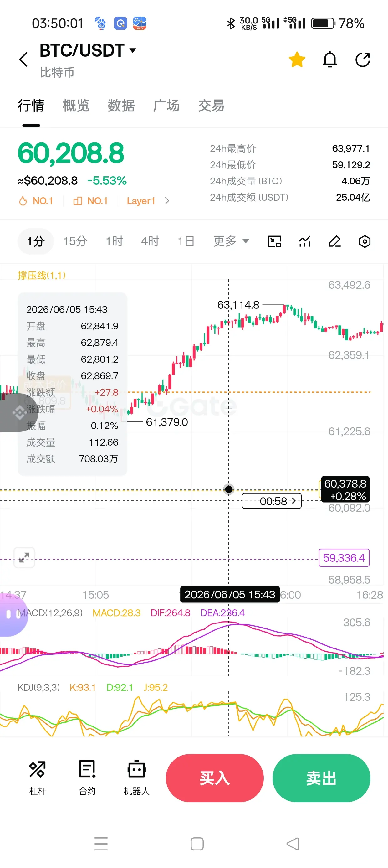Tap the 2026/06/05 15:43 time marker
The image size is (388, 868).
pyautogui.click(x=230, y=594)
